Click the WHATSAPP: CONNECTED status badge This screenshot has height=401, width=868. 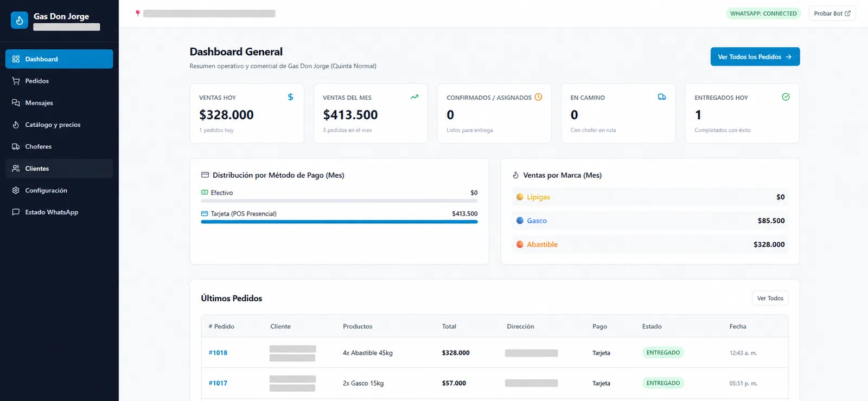[763, 14]
